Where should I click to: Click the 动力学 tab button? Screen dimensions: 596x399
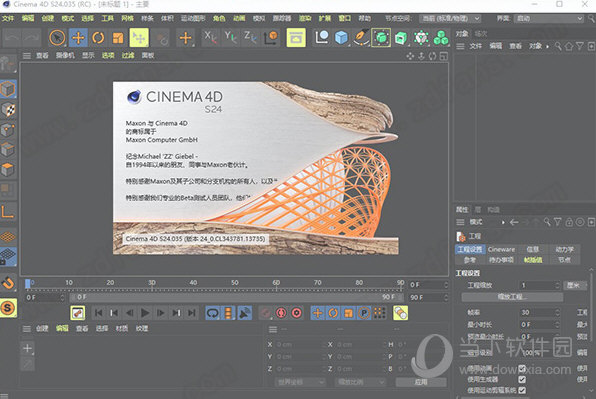tap(564, 249)
